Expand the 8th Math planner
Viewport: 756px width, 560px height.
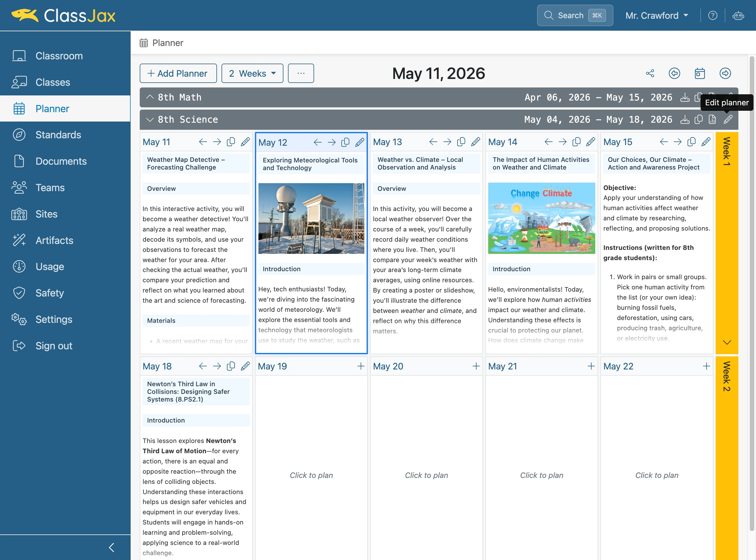(149, 97)
